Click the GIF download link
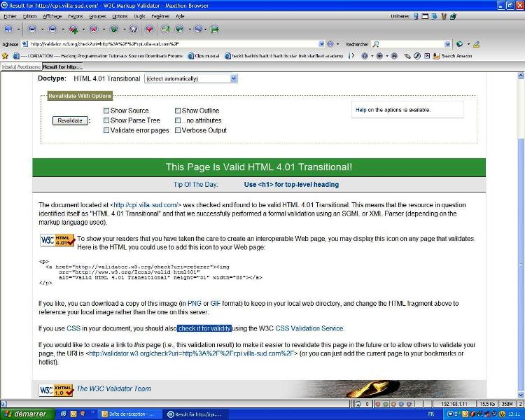The height and width of the screenshot is (420, 525). coord(216,303)
